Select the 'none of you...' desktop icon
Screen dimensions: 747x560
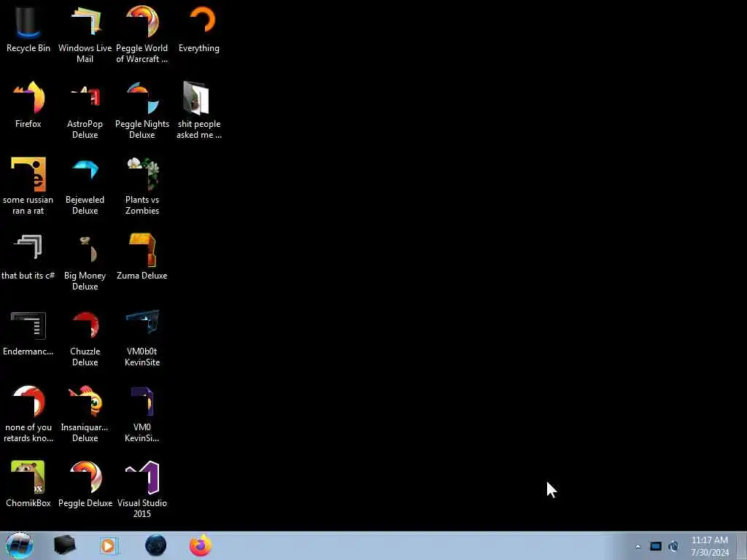point(28,413)
